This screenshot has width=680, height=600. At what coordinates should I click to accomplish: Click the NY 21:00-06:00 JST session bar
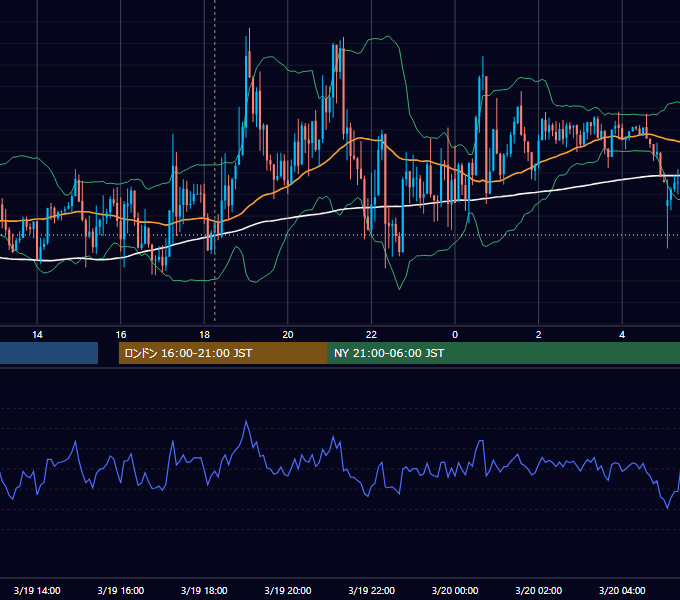504,353
